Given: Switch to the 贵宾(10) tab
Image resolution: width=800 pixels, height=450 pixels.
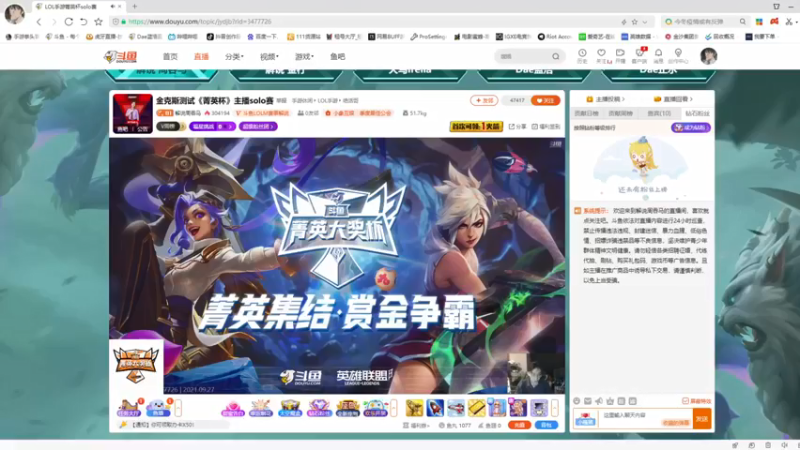Looking at the screenshot, I should (x=659, y=113).
